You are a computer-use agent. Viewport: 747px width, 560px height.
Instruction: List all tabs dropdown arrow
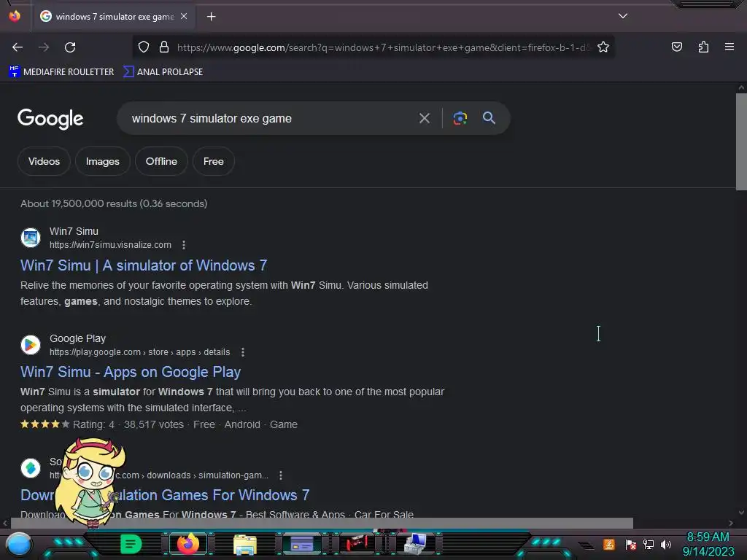pyautogui.click(x=623, y=16)
